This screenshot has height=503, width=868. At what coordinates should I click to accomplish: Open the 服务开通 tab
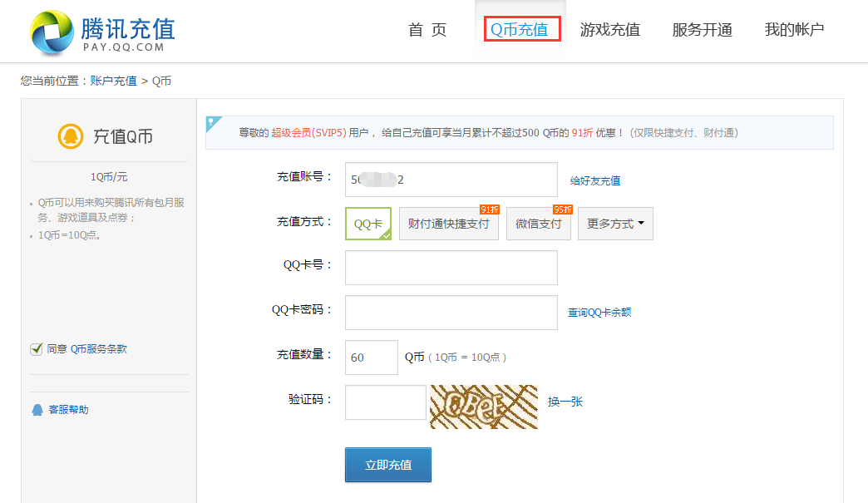tap(702, 29)
